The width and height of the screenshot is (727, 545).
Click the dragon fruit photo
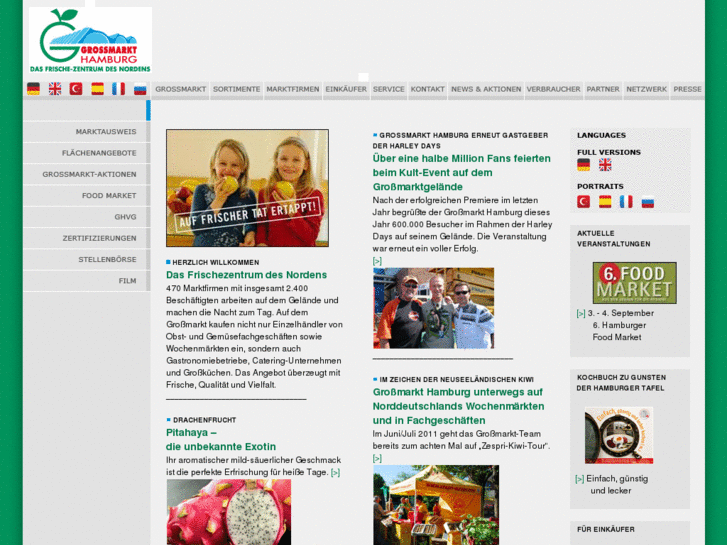pyautogui.click(x=229, y=512)
